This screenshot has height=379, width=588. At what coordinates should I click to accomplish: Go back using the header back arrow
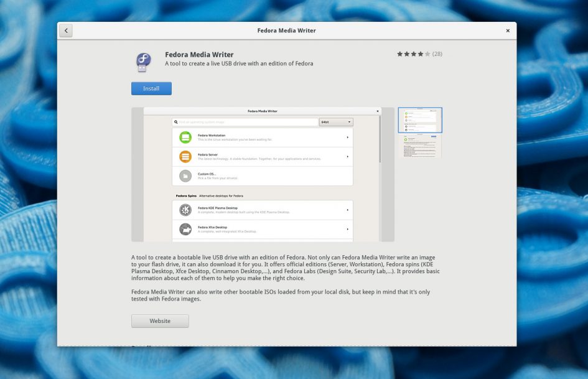[66, 30]
